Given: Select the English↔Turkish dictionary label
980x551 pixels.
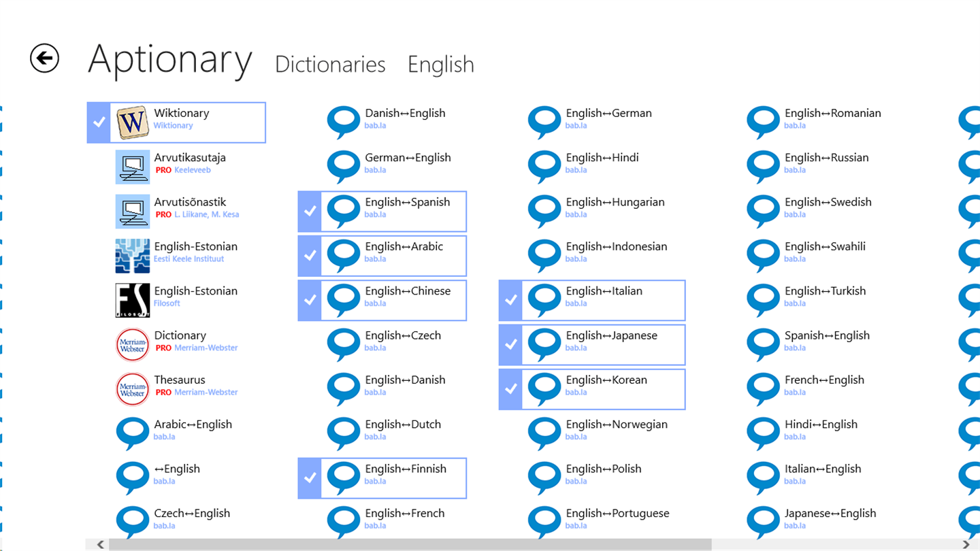Looking at the screenshot, I should pyautogui.click(x=825, y=291).
